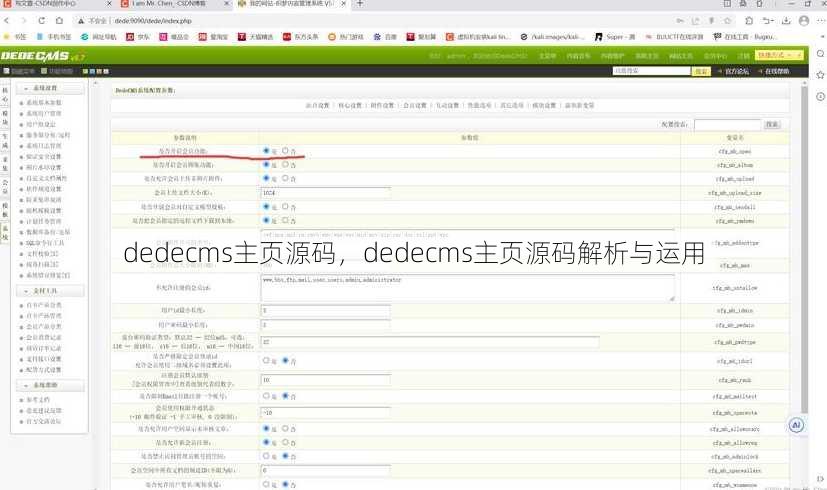Open the yellow 快捷方式 dropdown
827x490 pixels.
tap(778, 55)
